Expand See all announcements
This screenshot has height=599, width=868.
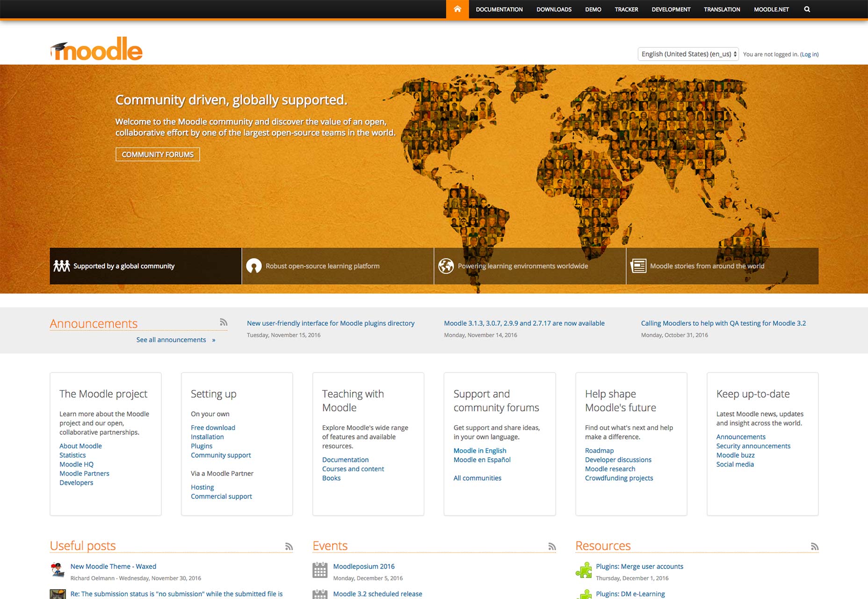pyautogui.click(x=175, y=340)
